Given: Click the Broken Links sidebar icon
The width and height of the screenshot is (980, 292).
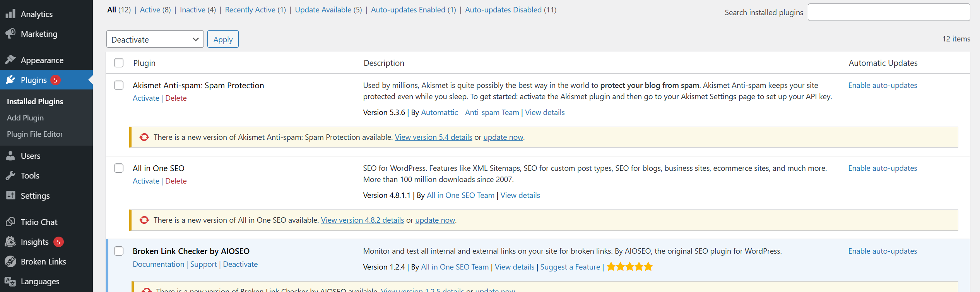Looking at the screenshot, I should (10, 261).
